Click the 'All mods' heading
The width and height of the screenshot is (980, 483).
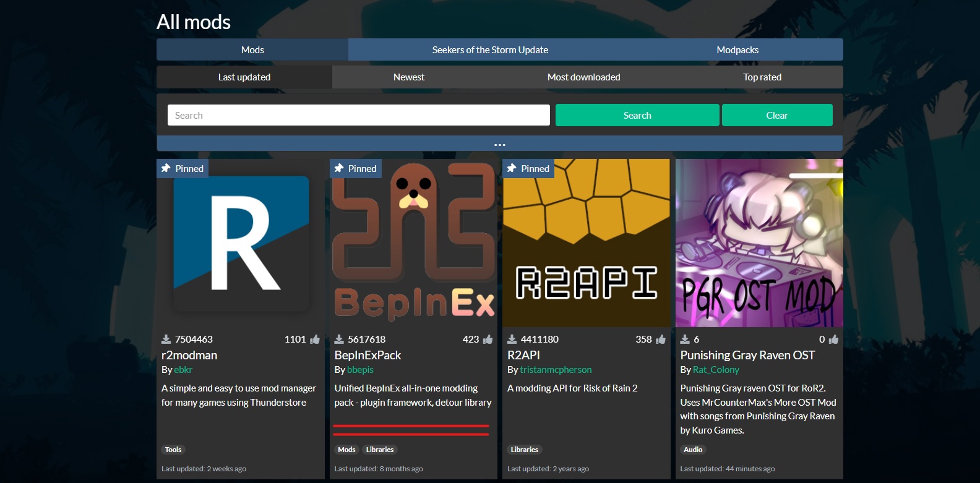pos(194,22)
